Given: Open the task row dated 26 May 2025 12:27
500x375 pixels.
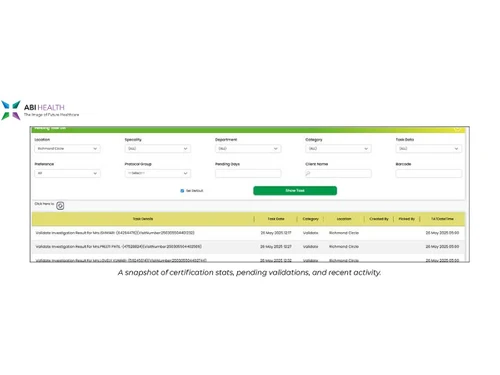Looking at the screenshot, I should [248, 247].
